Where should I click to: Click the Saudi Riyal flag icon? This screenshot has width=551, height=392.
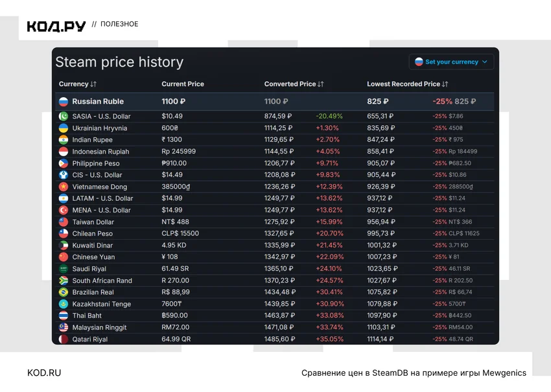64,269
